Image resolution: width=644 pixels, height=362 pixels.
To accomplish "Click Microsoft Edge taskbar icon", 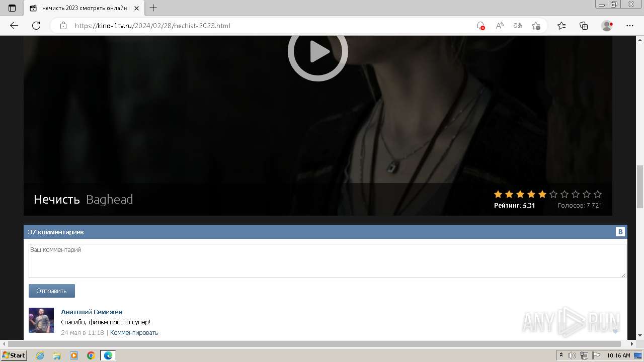I will click(108, 355).
